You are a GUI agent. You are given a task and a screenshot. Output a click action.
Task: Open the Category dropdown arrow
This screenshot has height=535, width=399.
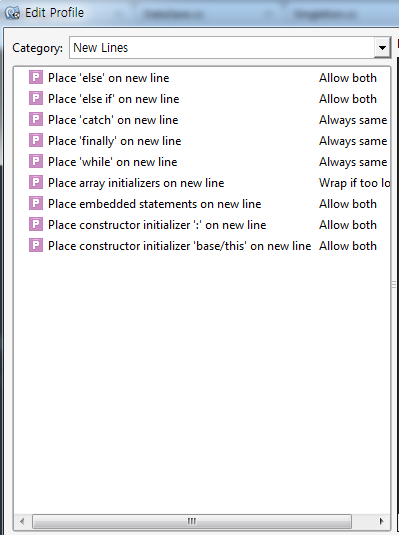(382, 48)
